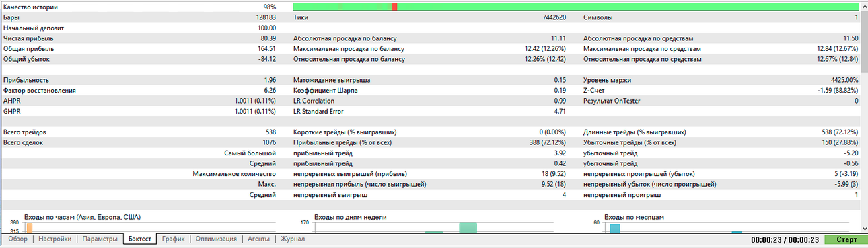Click 'Входы по месяцам' chart title

tap(634, 217)
